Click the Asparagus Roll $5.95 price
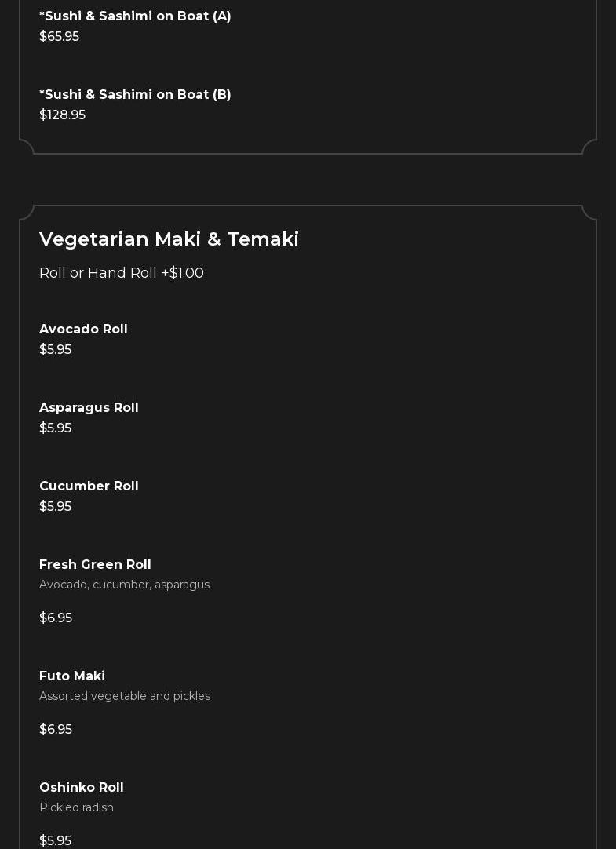This screenshot has width=616, height=849. coord(56,428)
